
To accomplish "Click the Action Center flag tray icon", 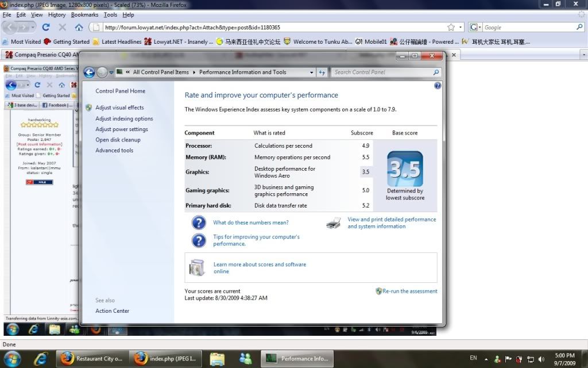I will pyautogui.click(x=508, y=359).
